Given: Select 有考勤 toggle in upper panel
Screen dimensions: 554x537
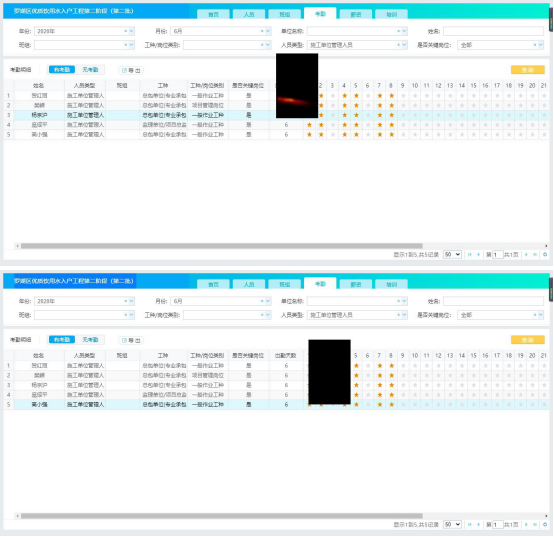Looking at the screenshot, I should [62, 70].
